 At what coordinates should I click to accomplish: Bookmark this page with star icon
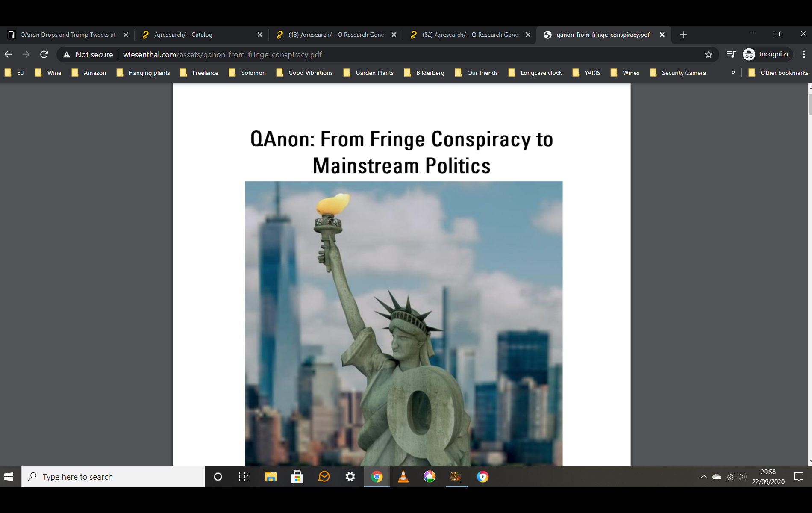(709, 54)
